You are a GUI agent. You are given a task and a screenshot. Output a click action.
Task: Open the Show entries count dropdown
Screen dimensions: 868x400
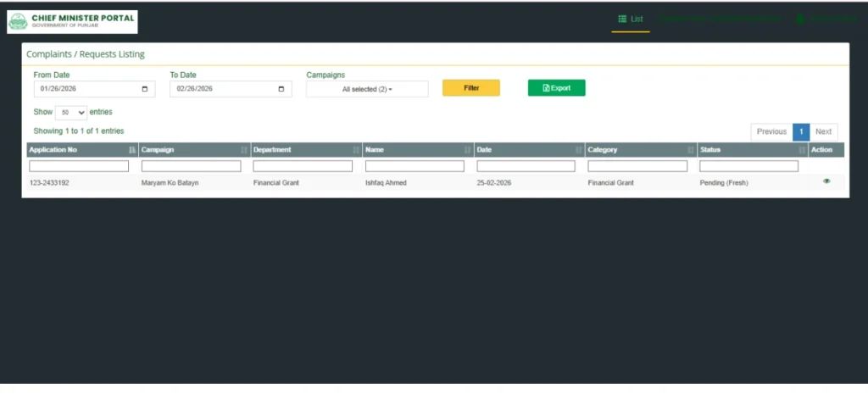click(x=71, y=112)
